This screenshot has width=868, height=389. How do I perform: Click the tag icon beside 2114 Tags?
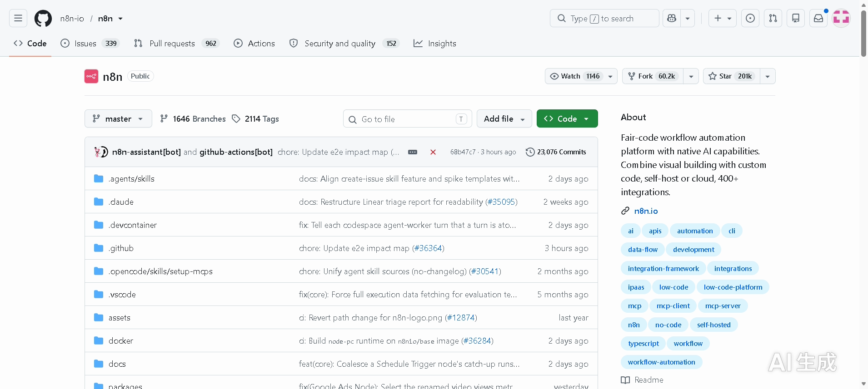[x=236, y=118]
